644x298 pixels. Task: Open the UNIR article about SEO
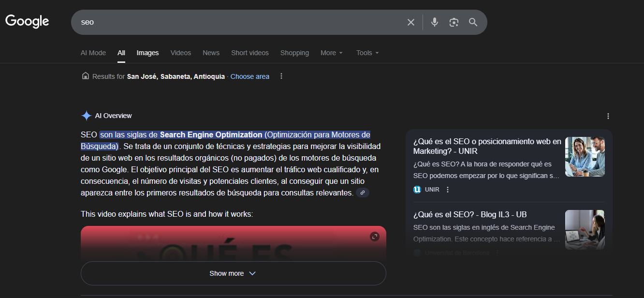coord(487,146)
